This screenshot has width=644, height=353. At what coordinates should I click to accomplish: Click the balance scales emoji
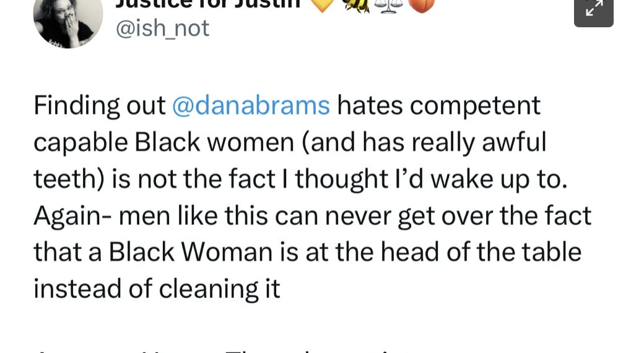389,5
